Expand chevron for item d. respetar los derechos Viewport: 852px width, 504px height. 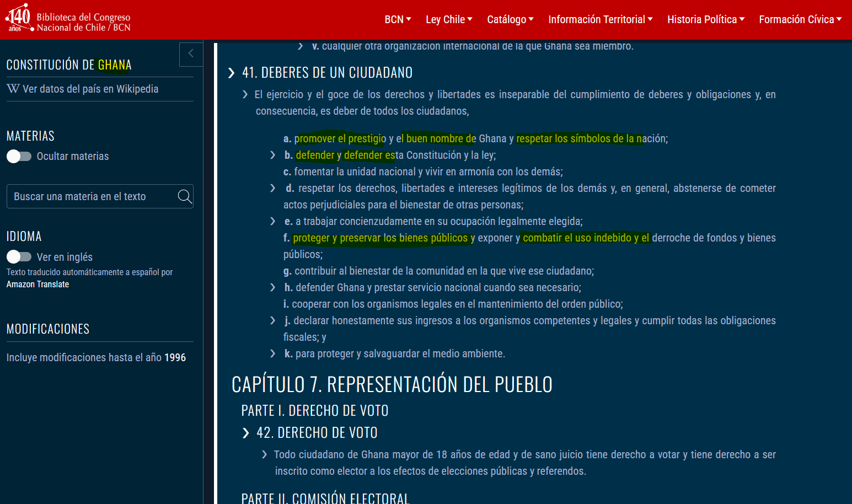coord(272,188)
